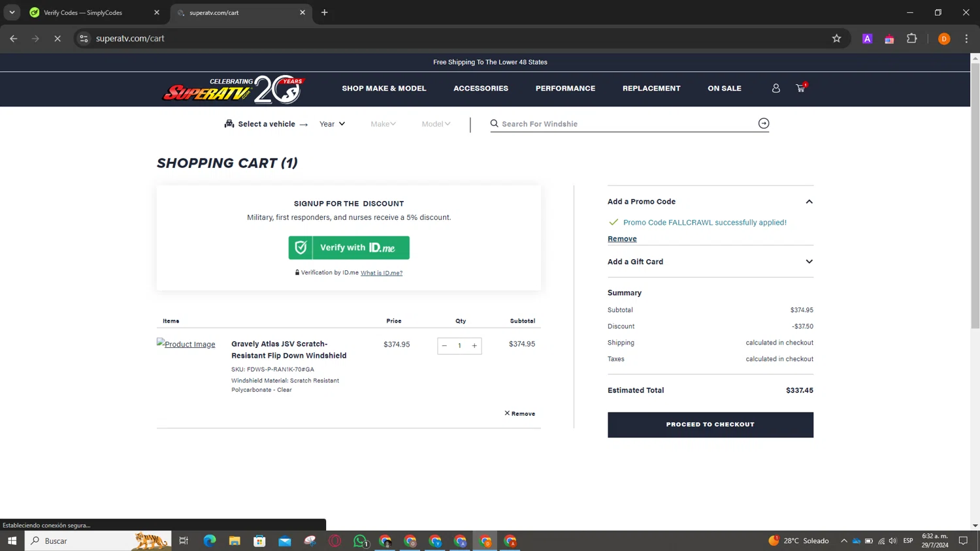The image size is (980, 551).
Task: Close the superatv.com/cart tab
Action: (302, 12)
